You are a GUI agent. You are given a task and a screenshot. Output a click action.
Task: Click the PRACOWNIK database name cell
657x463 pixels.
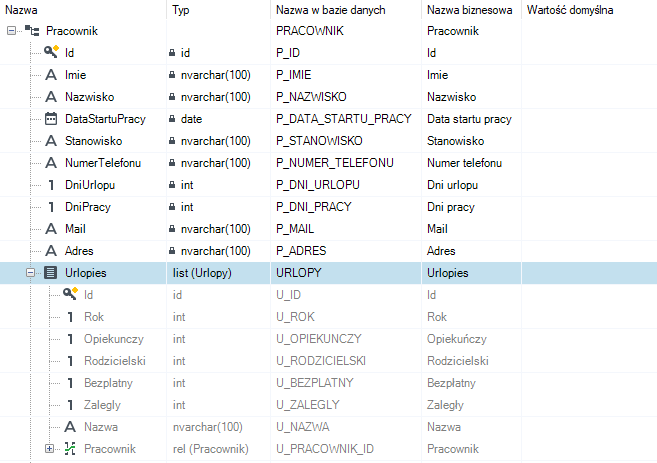pyautogui.click(x=346, y=31)
